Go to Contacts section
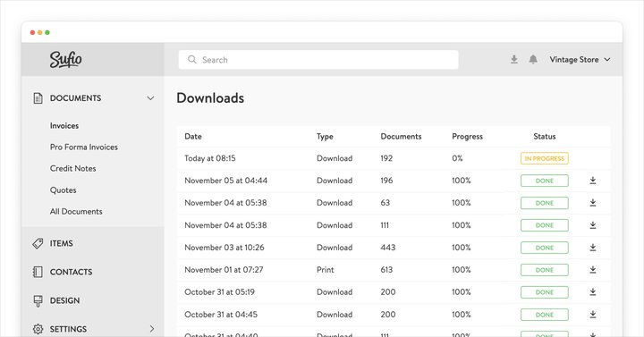Image resolution: width=644 pixels, height=337 pixels. (71, 272)
